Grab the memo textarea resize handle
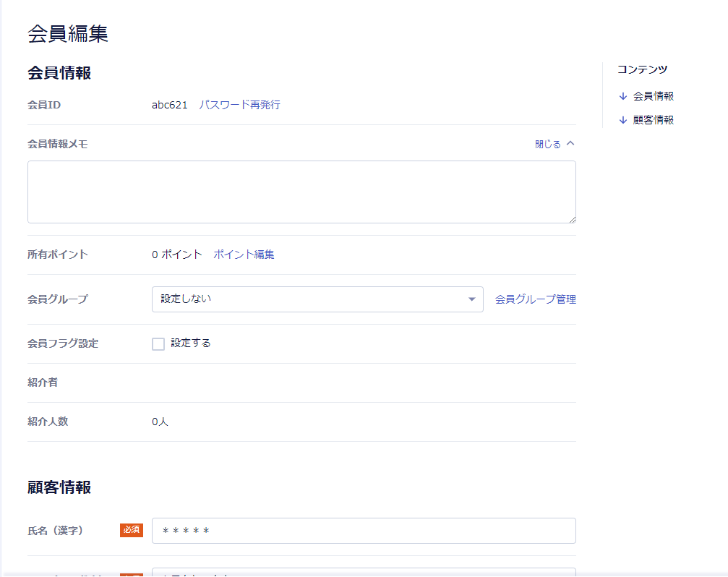This screenshot has width=728, height=577. 572,219
